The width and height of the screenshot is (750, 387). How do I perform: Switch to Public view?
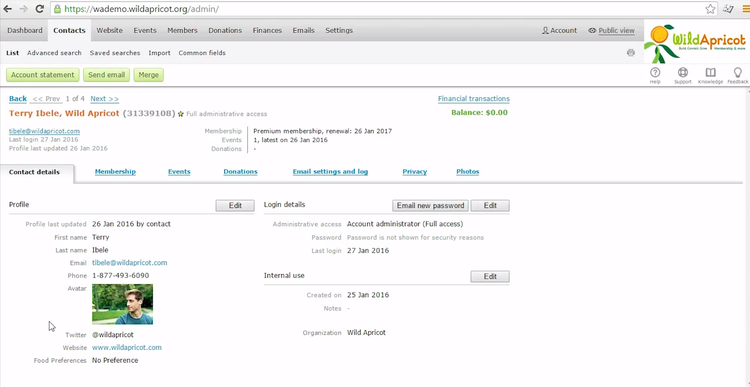pyautogui.click(x=611, y=30)
